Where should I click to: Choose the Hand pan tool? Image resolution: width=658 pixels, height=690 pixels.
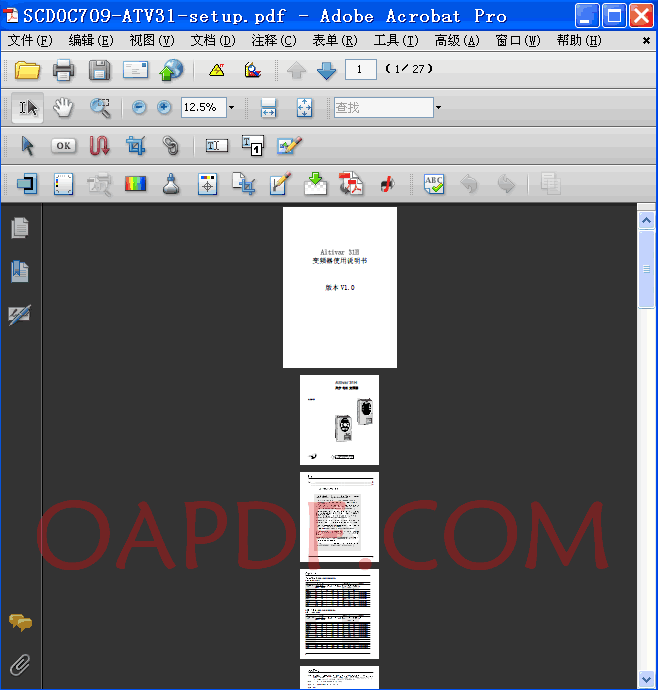coord(63,107)
